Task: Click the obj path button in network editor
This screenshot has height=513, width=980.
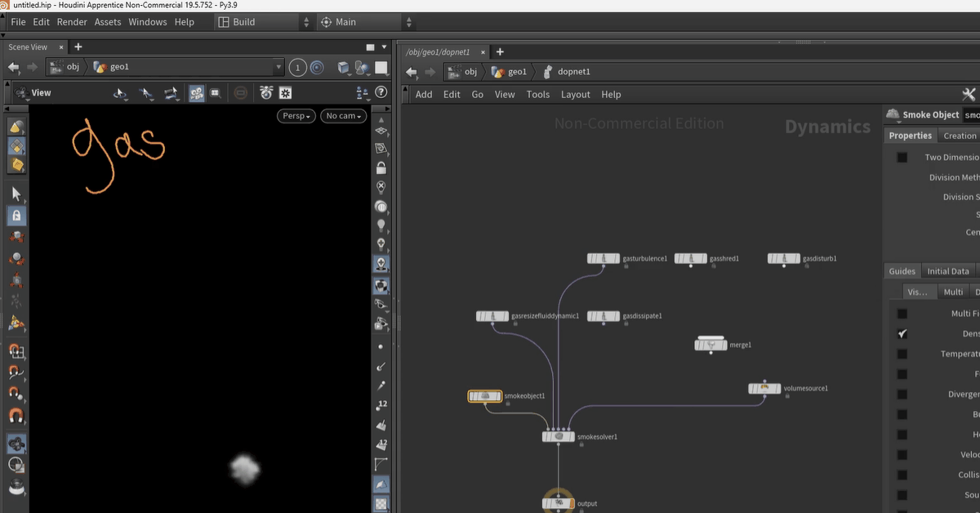Action: 464,72
